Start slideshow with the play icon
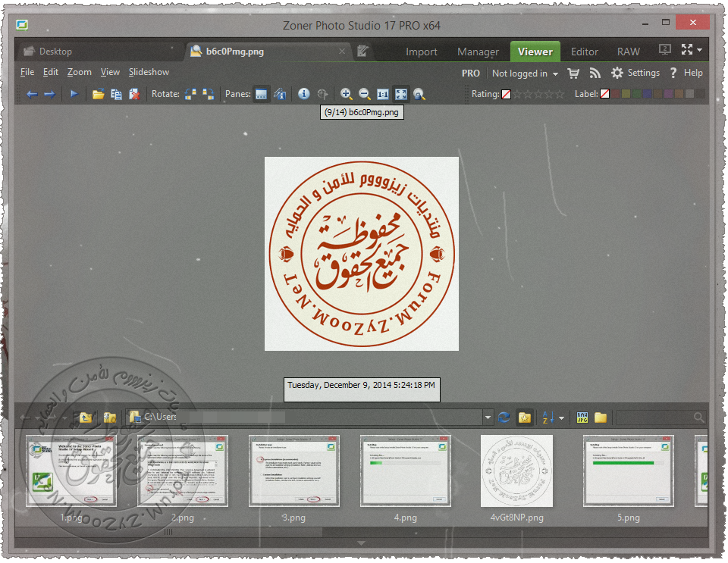This screenshot has height=563, width=728. pos(74,94)
